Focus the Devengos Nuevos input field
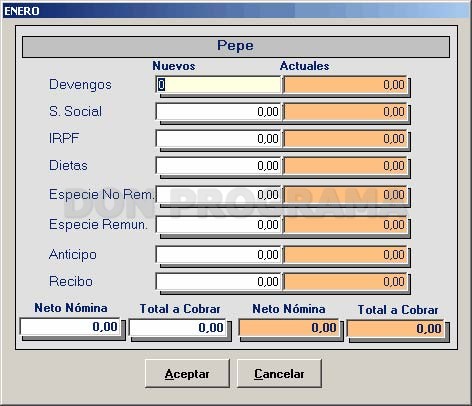The image size is (472, 406). [219, 85]
